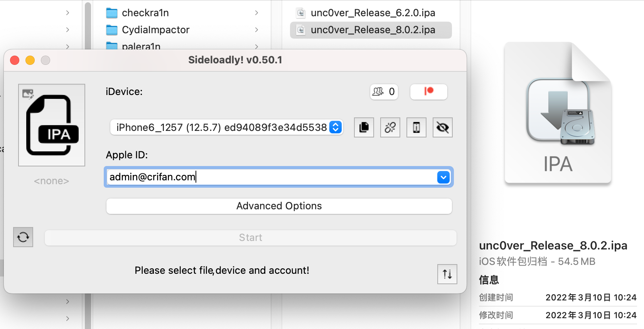Click CydiaImpactor folder icon
The image size is (644, 329).
coord(112,30)
